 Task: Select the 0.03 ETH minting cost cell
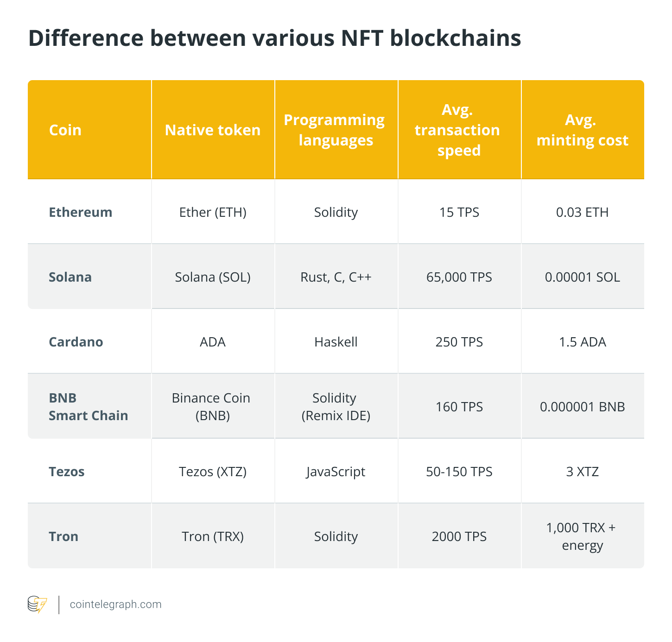tap(582, 212)
